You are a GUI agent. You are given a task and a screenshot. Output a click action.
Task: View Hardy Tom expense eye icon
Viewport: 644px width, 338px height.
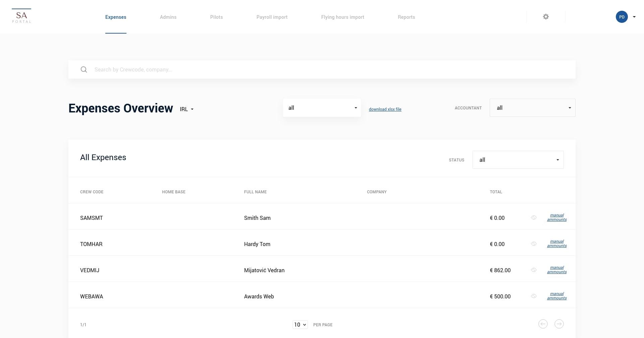pos(534,244)
